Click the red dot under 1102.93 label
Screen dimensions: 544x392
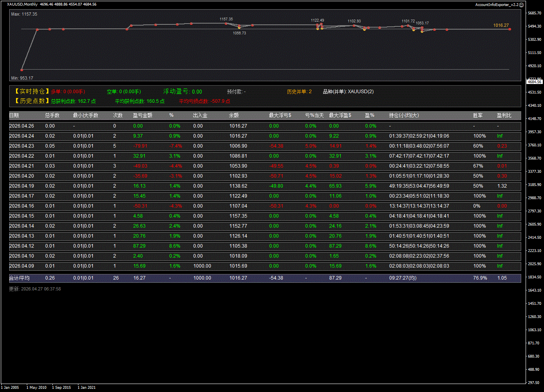tap(354, 26)
